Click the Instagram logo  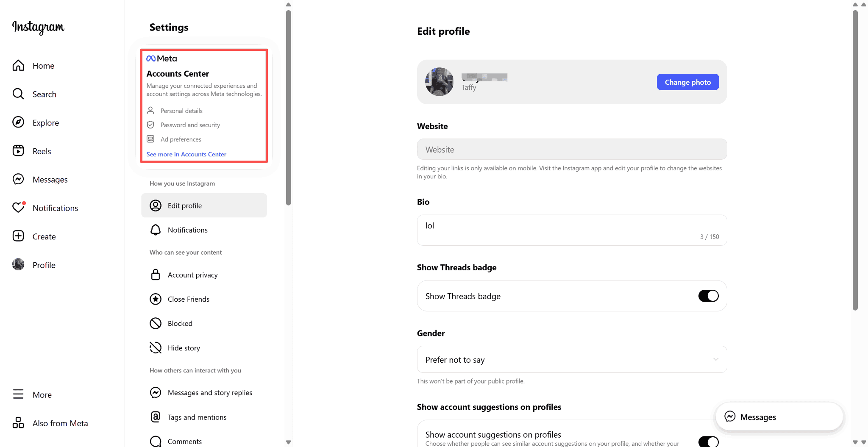tap(38, 27)
